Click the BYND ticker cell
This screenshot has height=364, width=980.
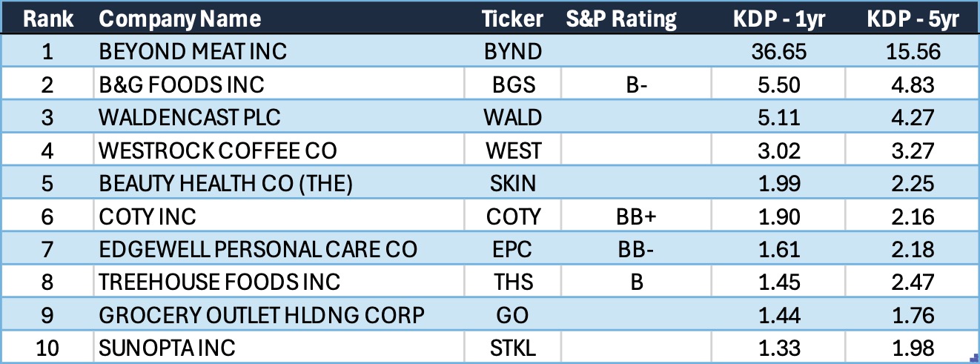click(513, 51)
